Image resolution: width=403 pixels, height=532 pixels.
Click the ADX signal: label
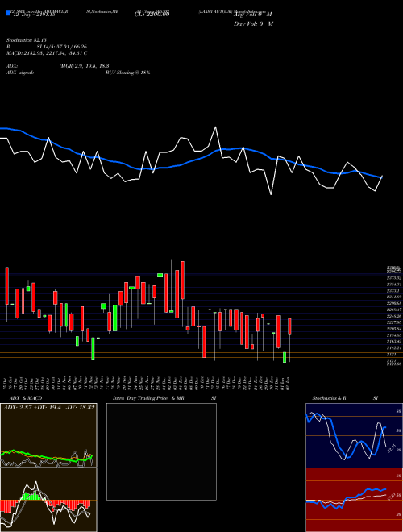[20, 73]
